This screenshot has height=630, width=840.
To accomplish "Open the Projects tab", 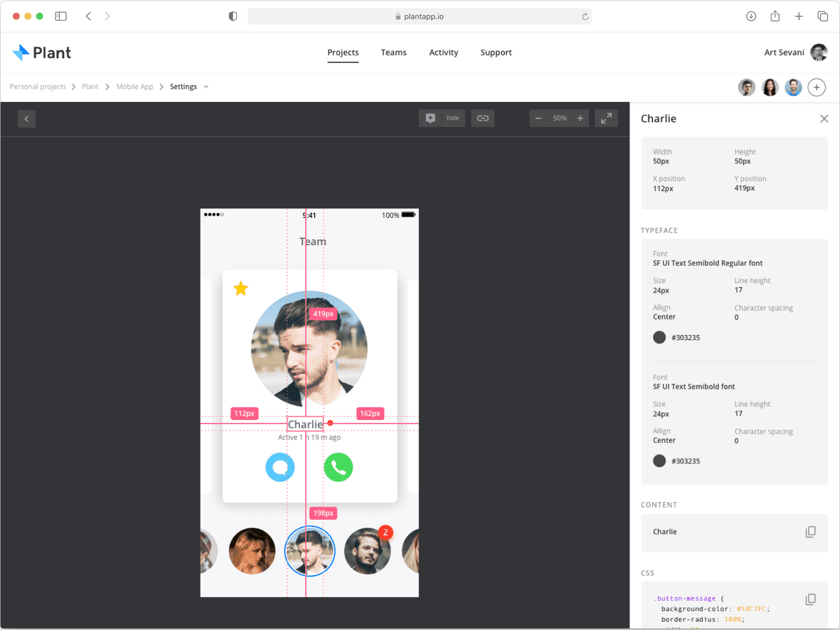I will point(343,52).
